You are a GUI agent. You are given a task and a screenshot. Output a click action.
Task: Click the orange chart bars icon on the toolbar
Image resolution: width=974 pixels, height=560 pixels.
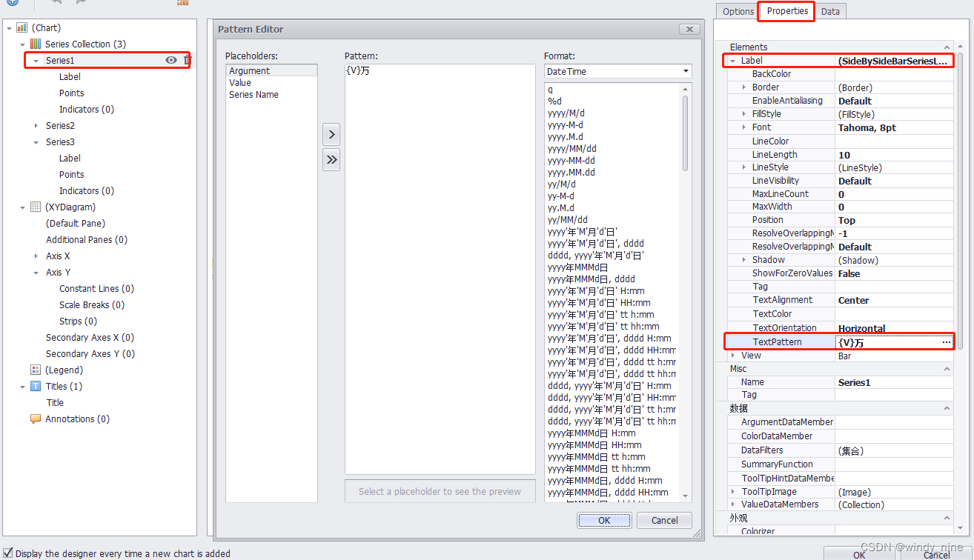pyautogui.click(x=182, y=3)
